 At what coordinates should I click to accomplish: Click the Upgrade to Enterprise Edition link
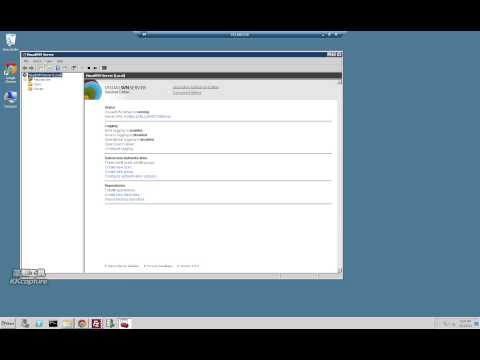[x=196, y=87]
